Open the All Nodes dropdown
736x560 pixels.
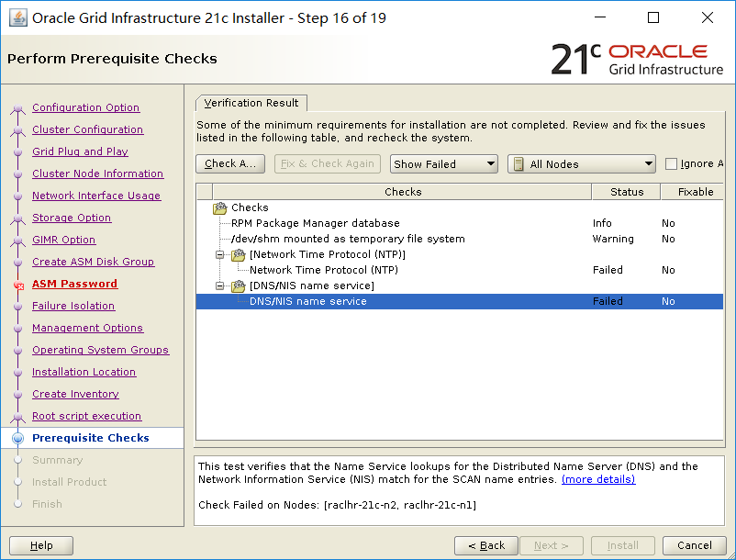tap(582, 163)
